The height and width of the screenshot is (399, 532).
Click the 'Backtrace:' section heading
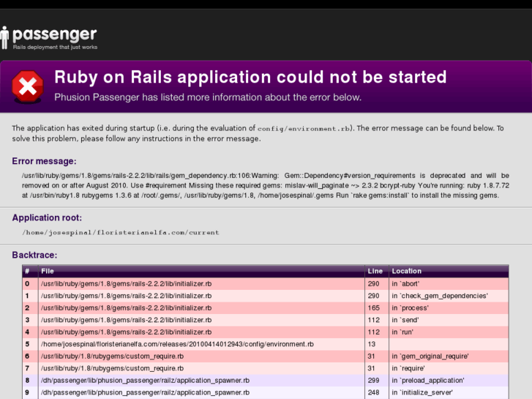[34, 255]
